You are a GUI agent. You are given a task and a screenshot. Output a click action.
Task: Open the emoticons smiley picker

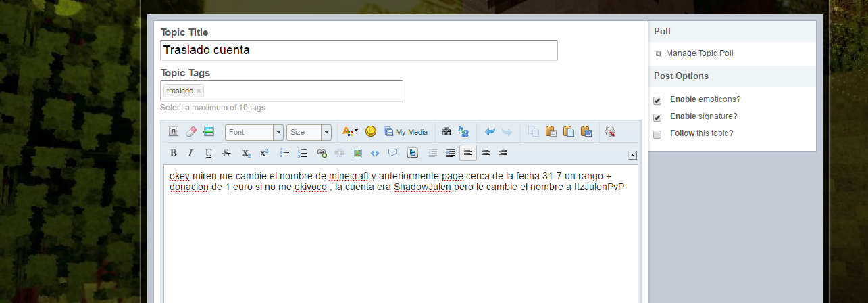[x=370, y=132]
